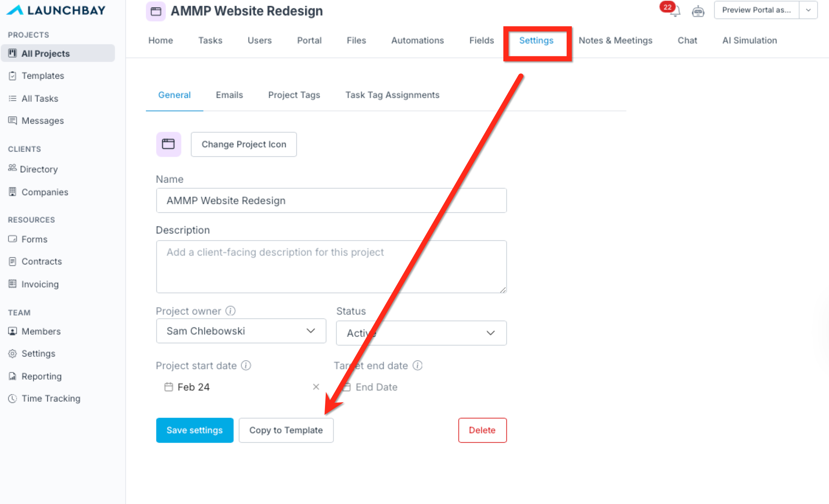The width and height of the screenshot is (829, 504).
Task: Click the Save settings button
Action: coord(195,430)
